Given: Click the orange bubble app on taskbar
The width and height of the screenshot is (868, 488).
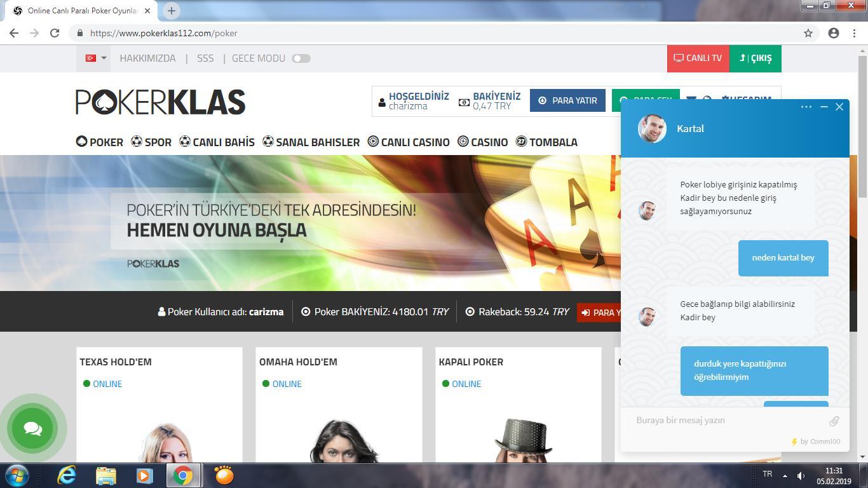Looking at the screenshot, I should click(x=224, y=475).
